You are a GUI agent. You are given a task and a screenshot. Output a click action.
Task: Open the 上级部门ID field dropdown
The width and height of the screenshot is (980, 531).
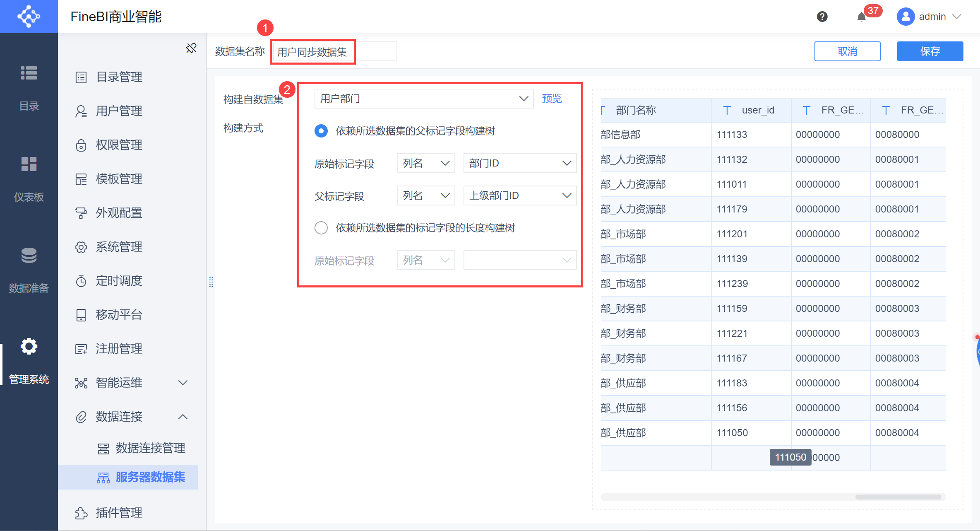coord(519,195)
